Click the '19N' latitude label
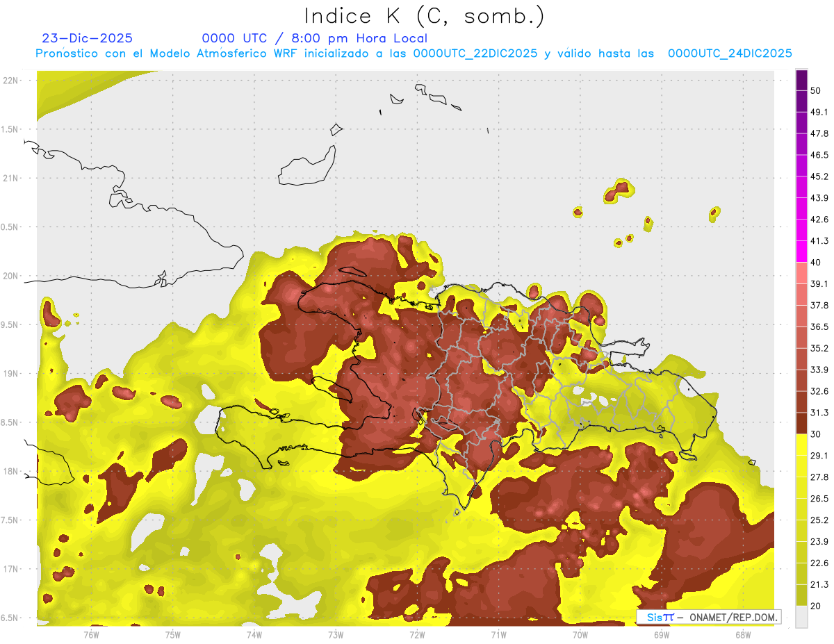This screenshot has height=644, width=834. coord(12,373)
